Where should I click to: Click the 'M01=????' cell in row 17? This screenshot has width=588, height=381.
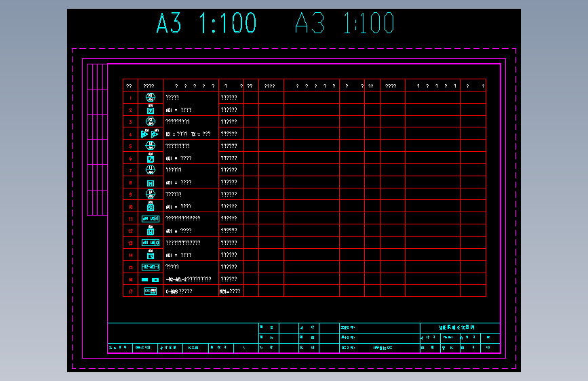[230, 292]
